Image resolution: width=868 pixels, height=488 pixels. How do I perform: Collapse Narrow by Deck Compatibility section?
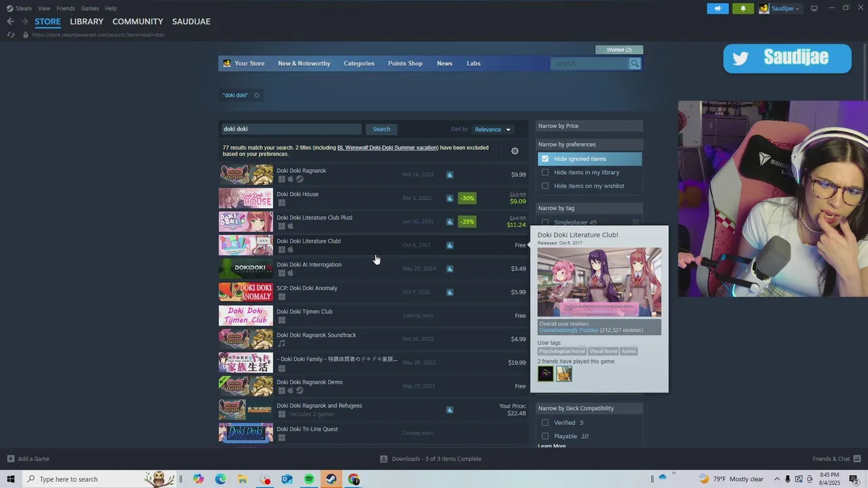coord(589,409)
